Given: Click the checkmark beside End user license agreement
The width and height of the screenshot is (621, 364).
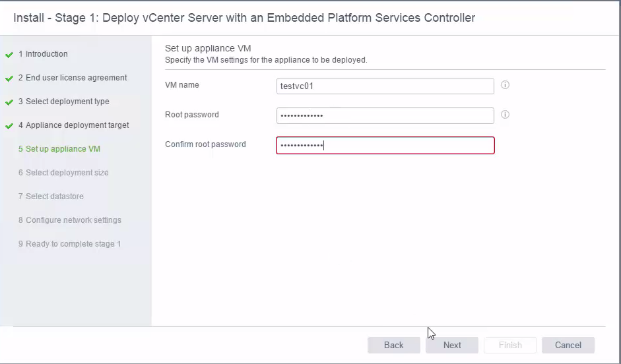Looking at the screenshot, I should (9, 78).
